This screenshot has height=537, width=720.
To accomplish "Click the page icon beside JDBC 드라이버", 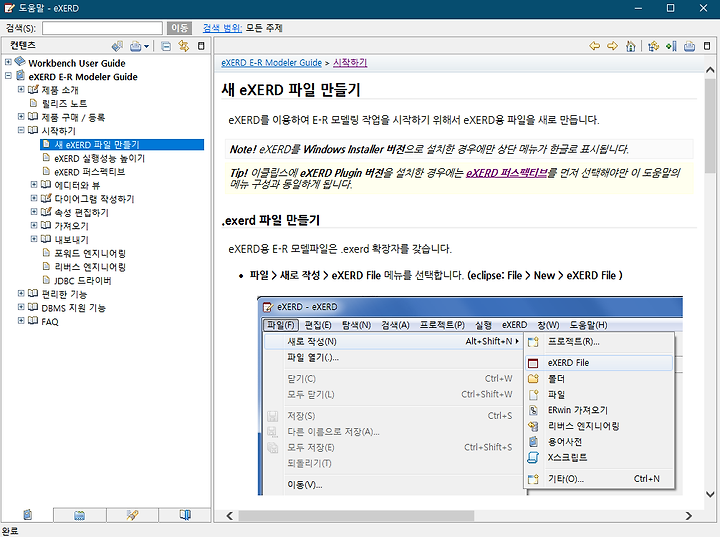I will pos(46,279).
